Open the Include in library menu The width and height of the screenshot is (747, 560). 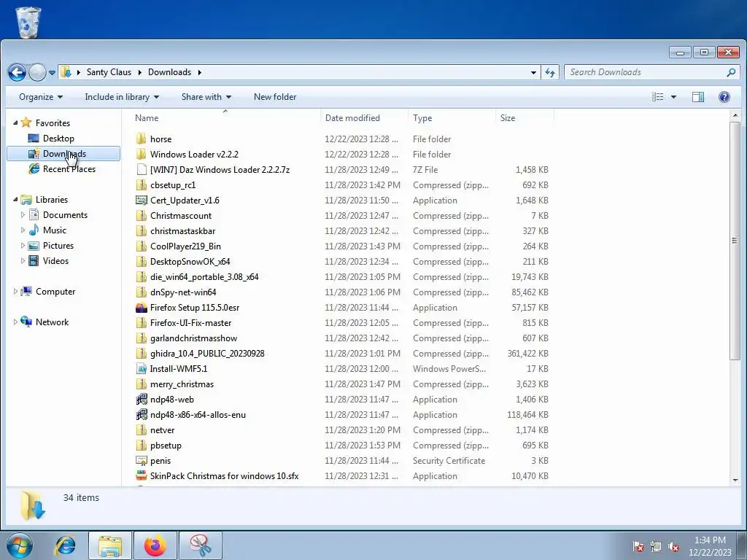(x=122, y=97)
